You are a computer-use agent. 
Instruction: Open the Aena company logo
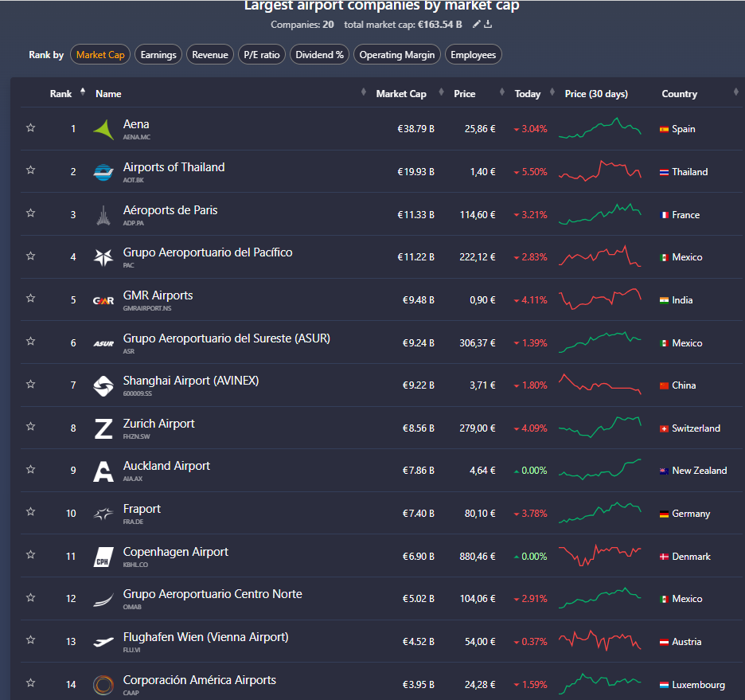click(x=103, y=129)
